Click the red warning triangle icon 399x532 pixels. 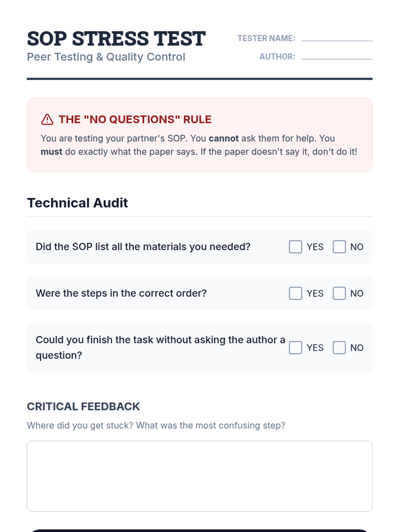pos(47,119)
